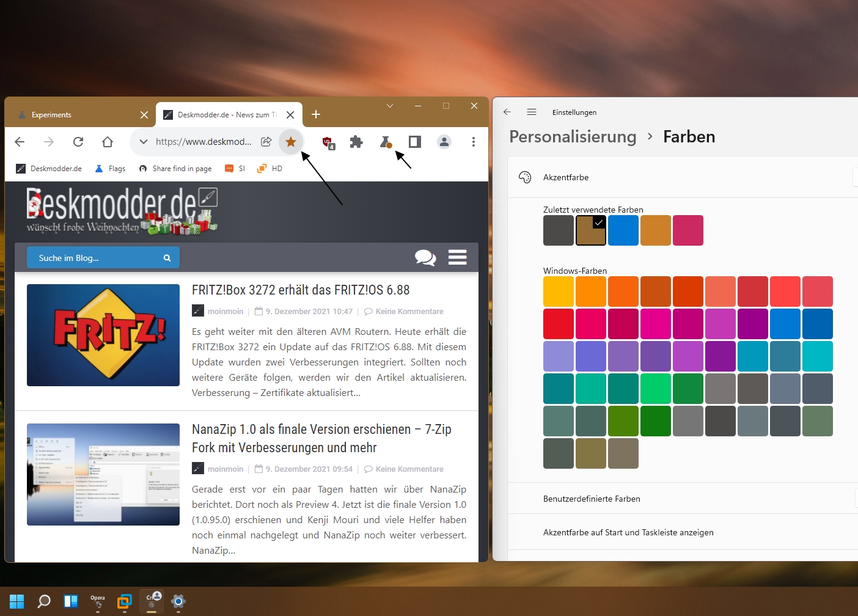
Task: Open the Windows Start menu
Action: click(17, 601)
